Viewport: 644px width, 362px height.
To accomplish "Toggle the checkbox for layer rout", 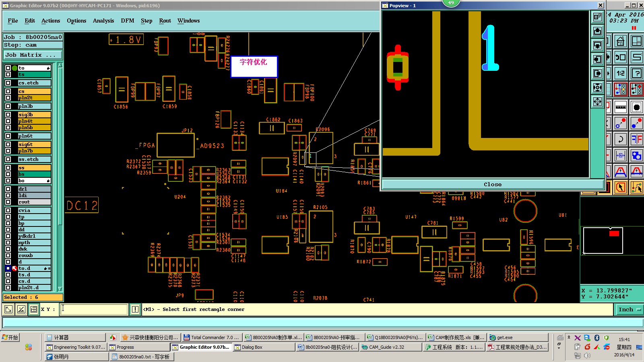I will tap(8, 202).
